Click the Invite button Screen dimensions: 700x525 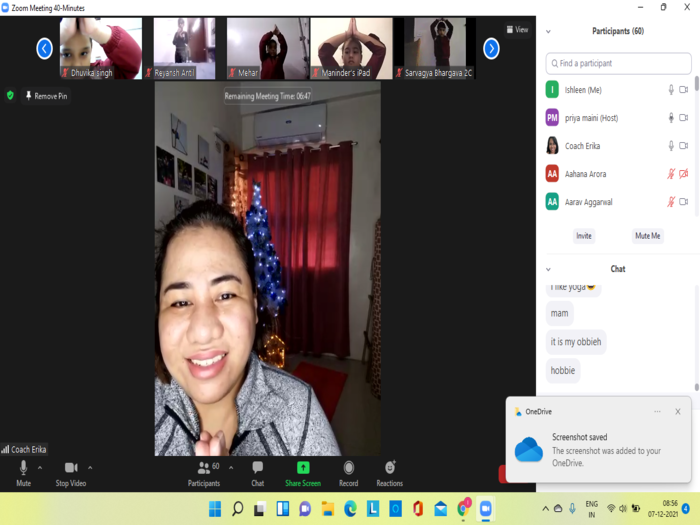pyautogui.click(x=584, y=236)
